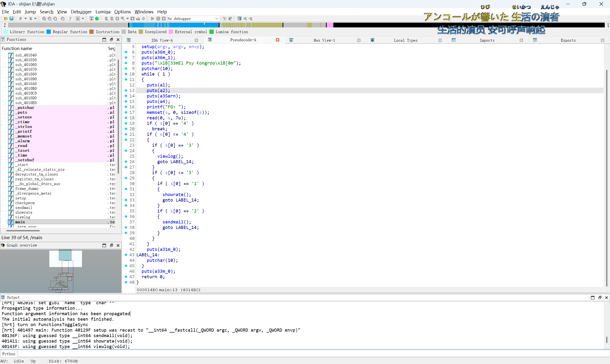Click the Save database floppy icon
610x364 pixels.
(11, 19)
